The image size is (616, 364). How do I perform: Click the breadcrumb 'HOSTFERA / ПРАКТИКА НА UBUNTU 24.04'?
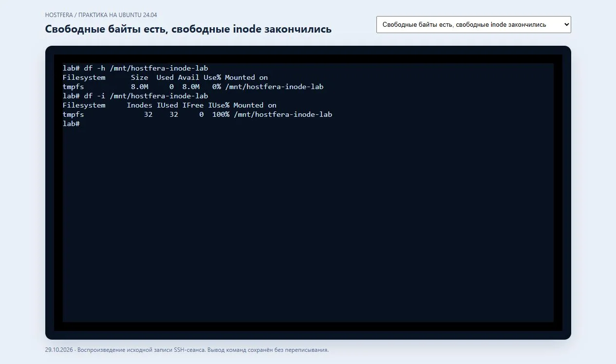coord(101,15)
